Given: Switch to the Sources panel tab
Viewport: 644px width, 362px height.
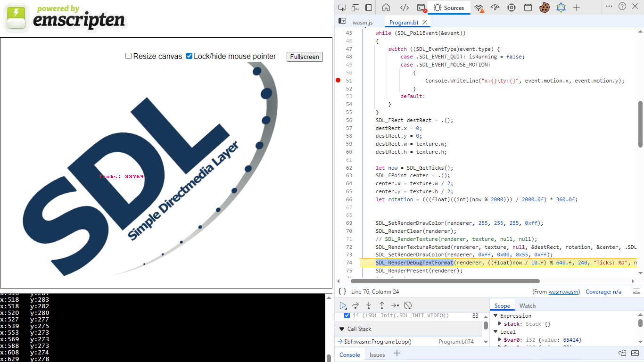Looking at the screenshot, I should click(449, 8).
